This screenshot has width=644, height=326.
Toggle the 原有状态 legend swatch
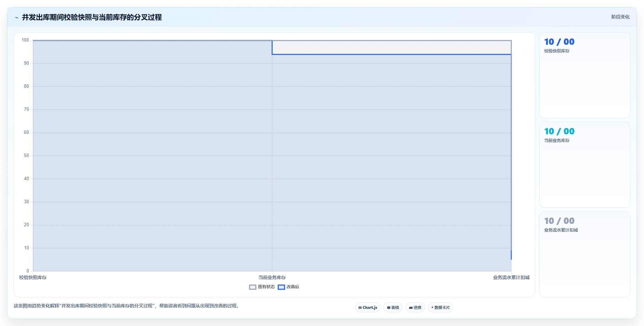click(253, 287)
